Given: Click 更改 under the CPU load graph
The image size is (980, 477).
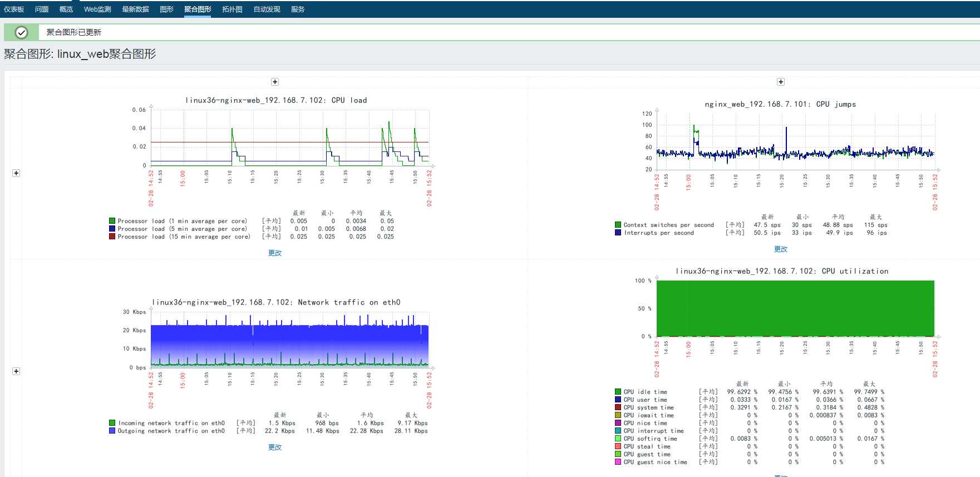Looking at the screenshot, I should [x=275, y=253].
